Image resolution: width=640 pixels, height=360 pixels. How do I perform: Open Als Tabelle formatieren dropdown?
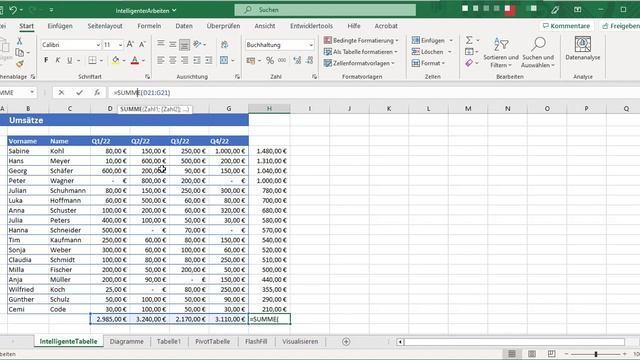click(360, 52)
